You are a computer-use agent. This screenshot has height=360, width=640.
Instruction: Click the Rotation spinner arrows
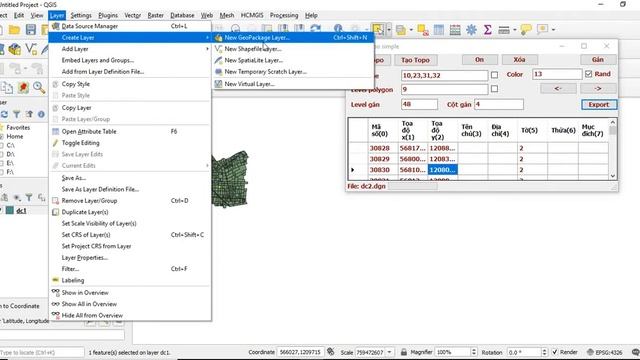tap(544, 352)
